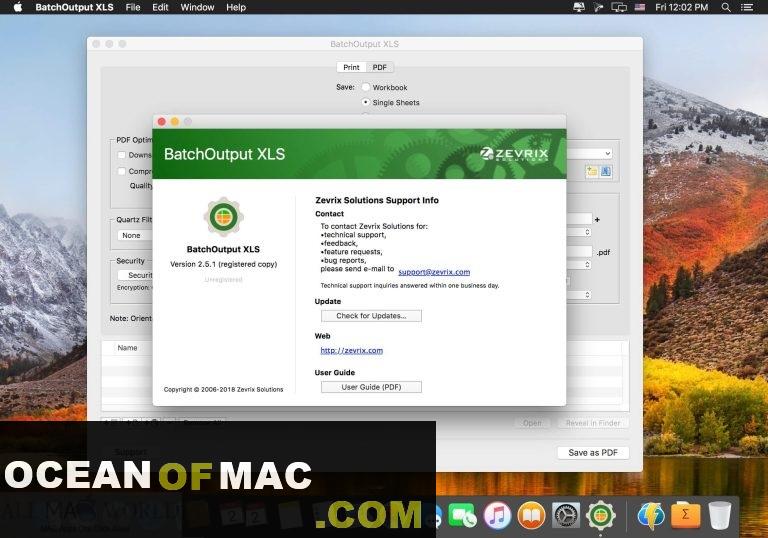Open FaceTime from the Dock
The image size is (768, 538).
coord(462,515)
